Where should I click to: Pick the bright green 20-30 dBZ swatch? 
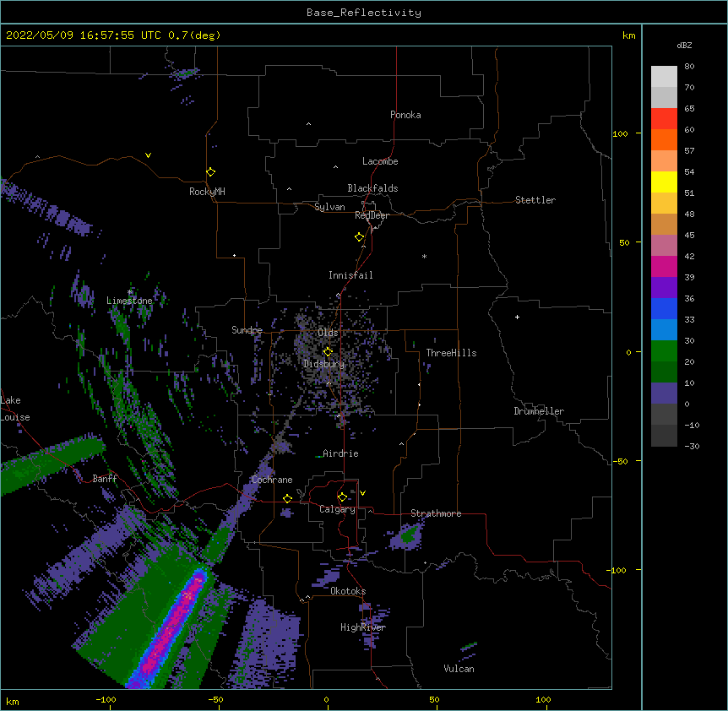tap(664, 351)
